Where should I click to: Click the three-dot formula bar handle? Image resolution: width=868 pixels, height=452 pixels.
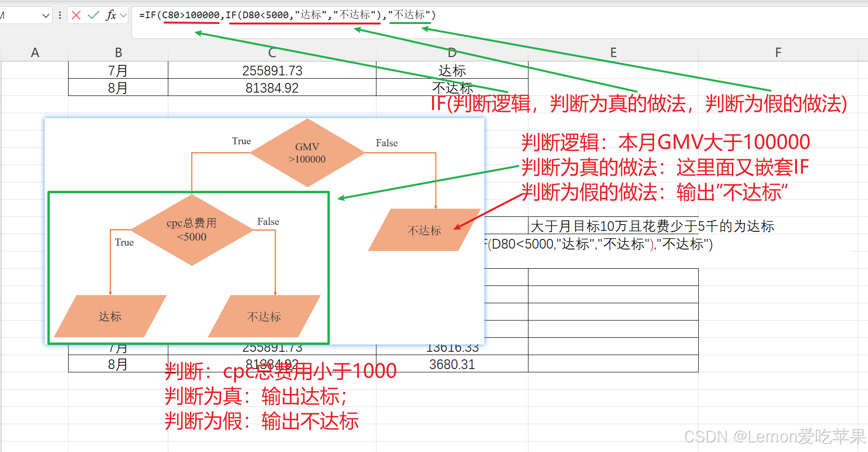[59, 15]
